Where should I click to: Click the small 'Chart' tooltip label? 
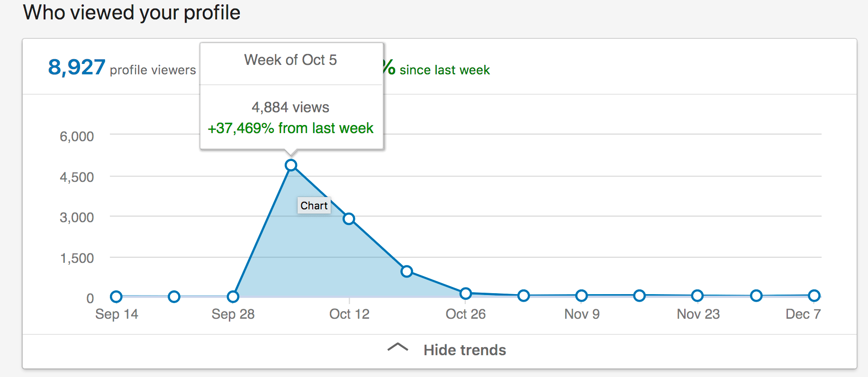314,206
